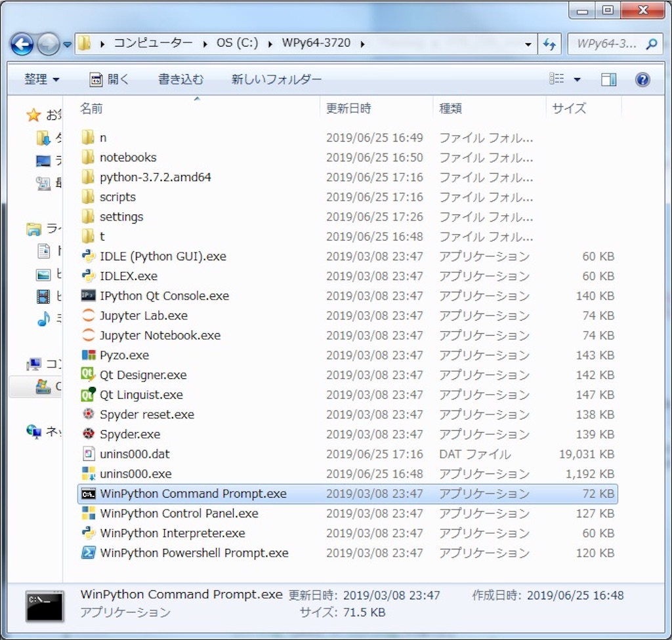Click the Forward navigation arrow button
Viewport: 672px width, 640px height.
click(x=48, y=44)
